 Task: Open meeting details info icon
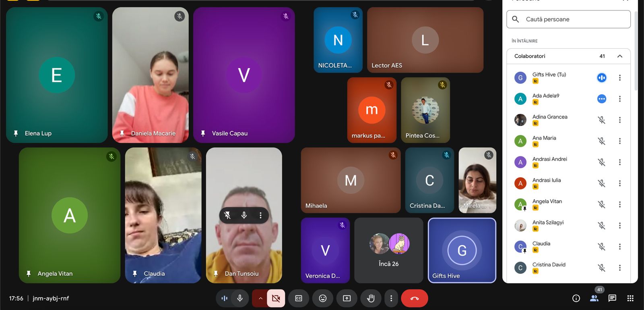coord(576,298)
